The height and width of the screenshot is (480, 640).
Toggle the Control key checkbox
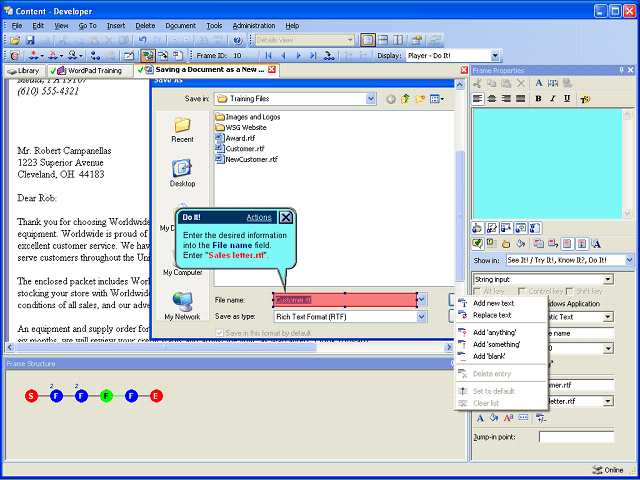pyautogui.click(x=521, y=291)
